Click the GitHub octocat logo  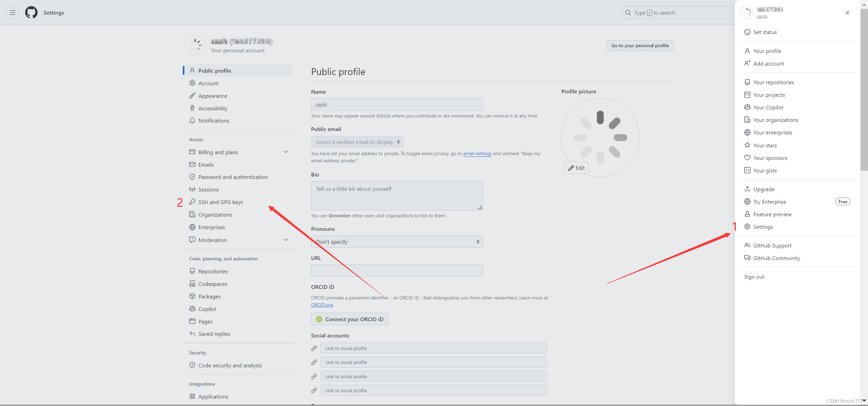coord(31,13)
